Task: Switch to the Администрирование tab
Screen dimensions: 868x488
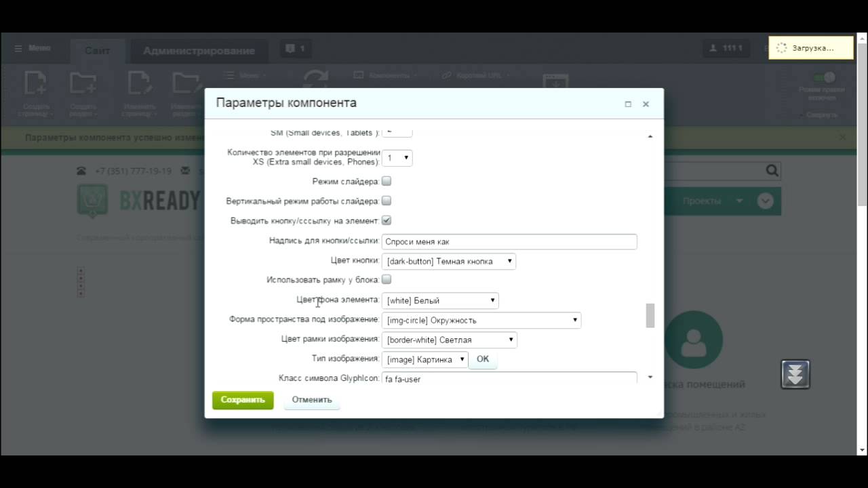Action: tap(199, 51)
